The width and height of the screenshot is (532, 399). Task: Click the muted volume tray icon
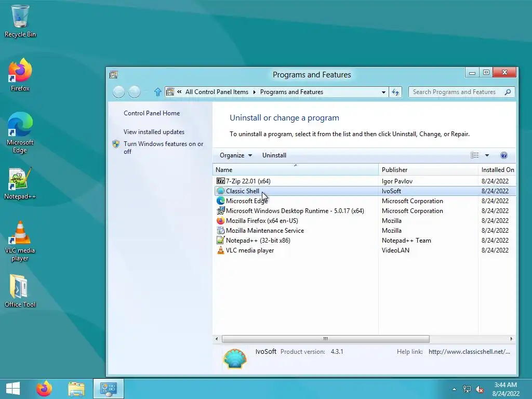tap(480, 389)
